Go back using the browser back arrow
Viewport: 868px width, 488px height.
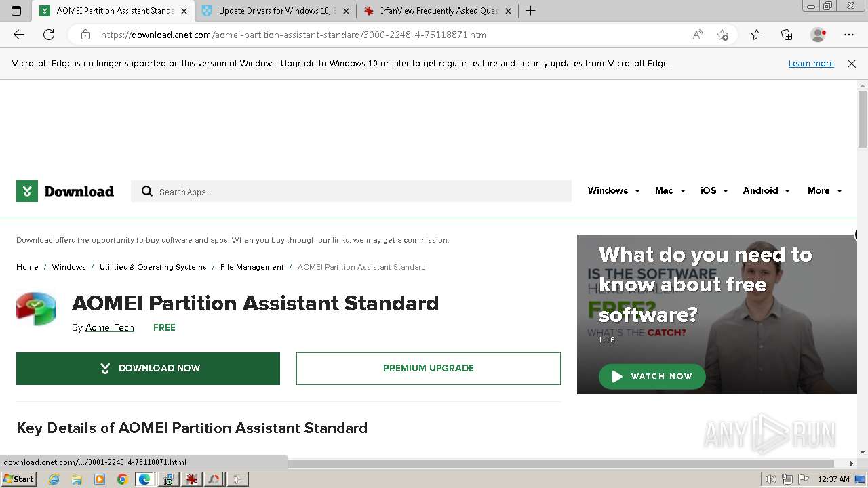click(x=19, y=35)
